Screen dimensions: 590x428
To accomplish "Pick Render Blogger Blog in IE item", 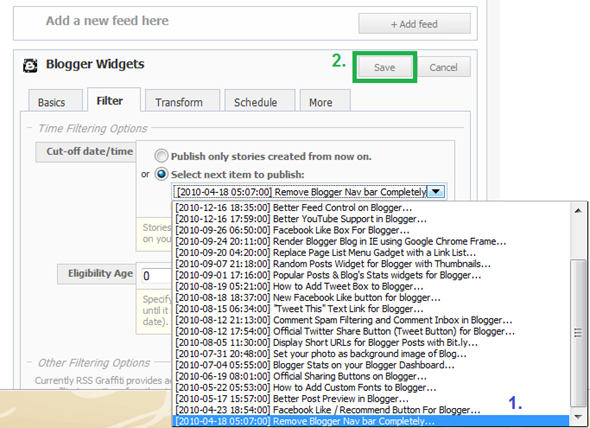I will (x=371, y=241).
